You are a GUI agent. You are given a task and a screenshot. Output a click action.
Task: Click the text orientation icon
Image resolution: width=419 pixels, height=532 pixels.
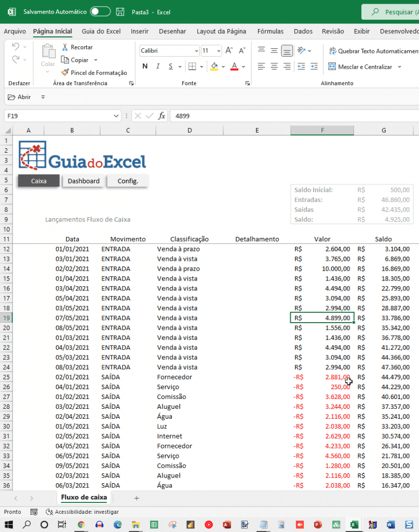click(x=301, y=50)
